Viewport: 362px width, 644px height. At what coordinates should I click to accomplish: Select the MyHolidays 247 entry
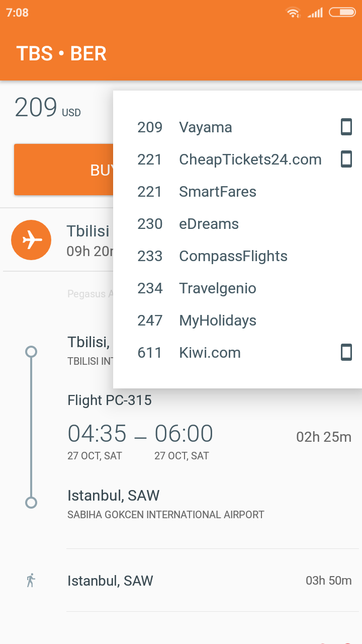click(217, 320)
